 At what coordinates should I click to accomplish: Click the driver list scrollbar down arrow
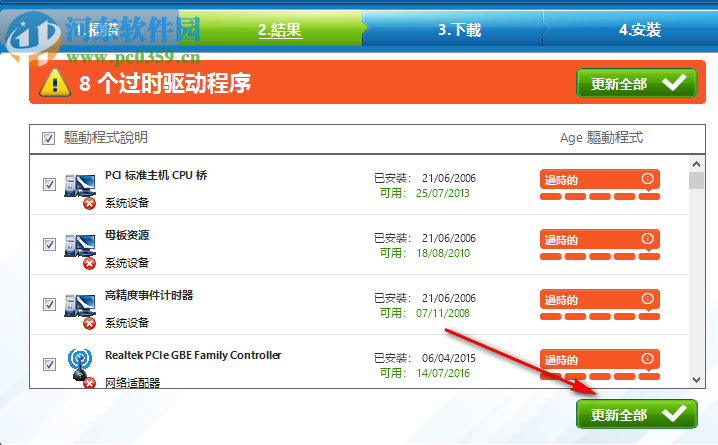pos(696,380)
